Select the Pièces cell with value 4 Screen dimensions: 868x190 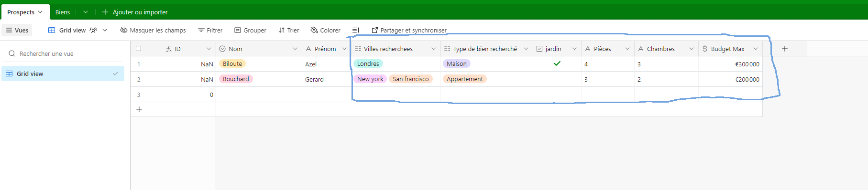point(608,64)
